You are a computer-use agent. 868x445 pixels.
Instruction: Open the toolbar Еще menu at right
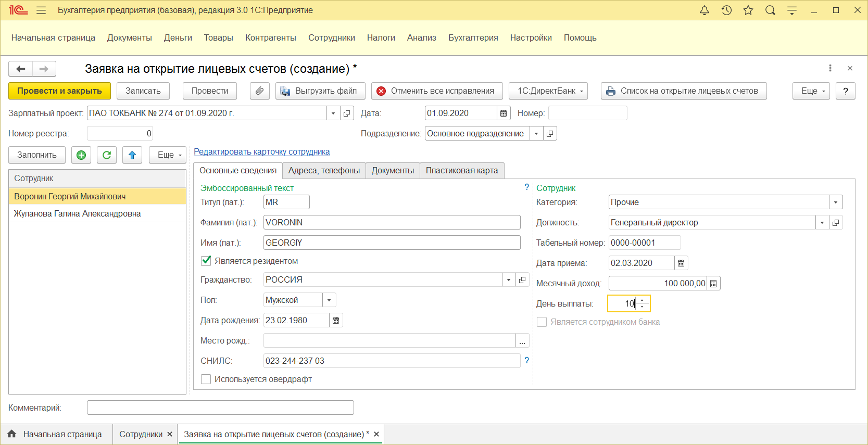[x=811, y=91]
